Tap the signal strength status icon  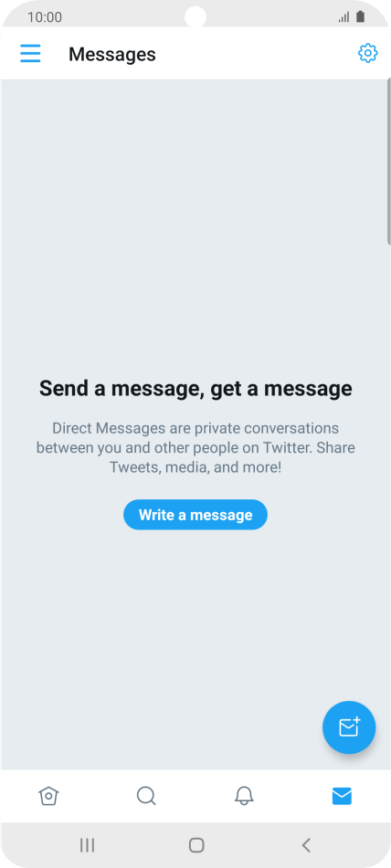[343, 16]
